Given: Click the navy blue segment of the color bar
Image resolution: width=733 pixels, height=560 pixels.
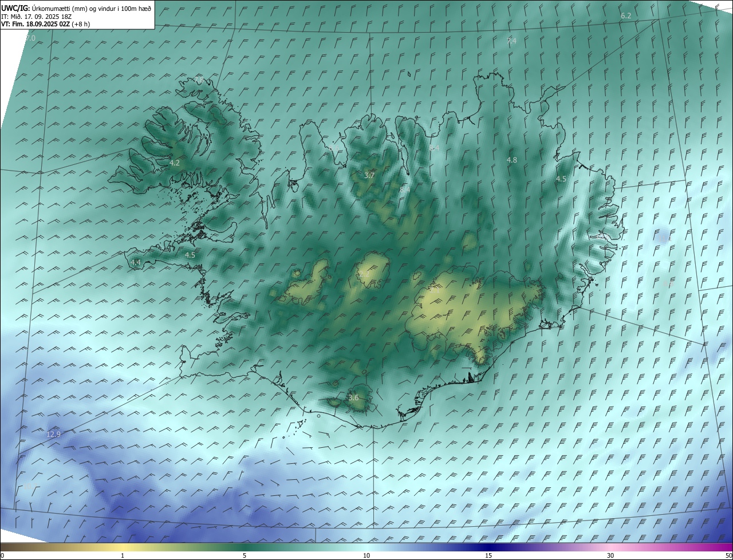Looking at the screenshot, I should pyautogui.click(x=488, y=547).
